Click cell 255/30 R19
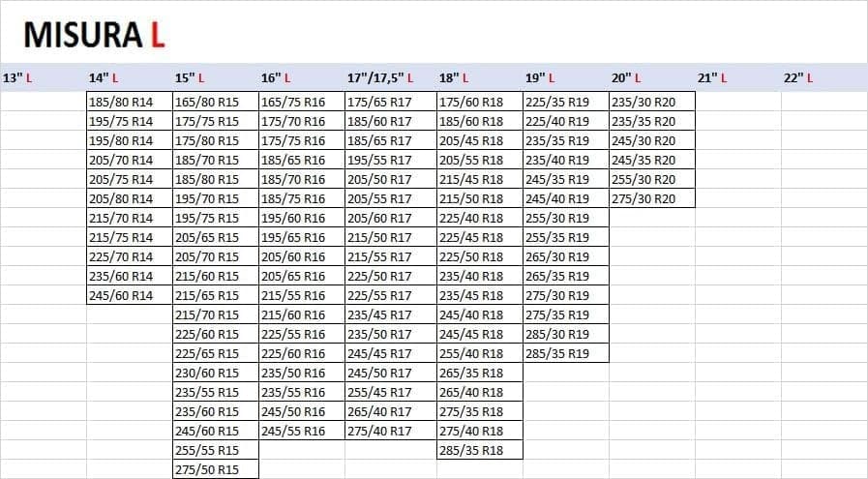 click(566, 218)
